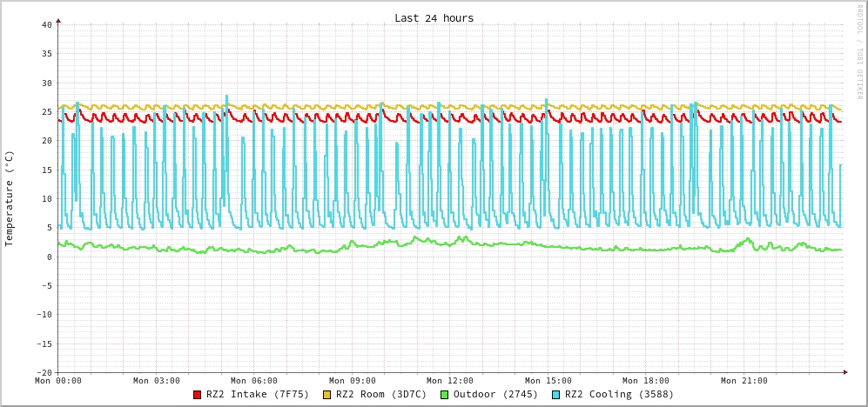Click the 'Mon 12:00' time axis label
The image size is (868, 407).
coord(450,380)
